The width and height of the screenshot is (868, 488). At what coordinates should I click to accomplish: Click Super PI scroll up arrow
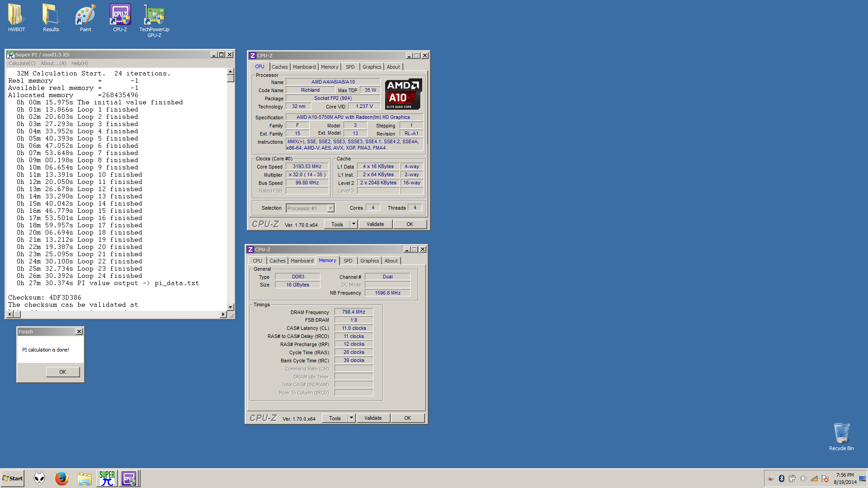(230, 71)
